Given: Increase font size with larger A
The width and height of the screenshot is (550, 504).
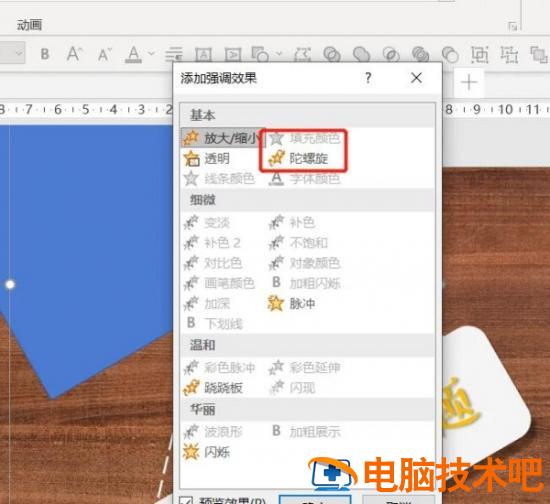Looking at the screenshot, I should 74,54.
